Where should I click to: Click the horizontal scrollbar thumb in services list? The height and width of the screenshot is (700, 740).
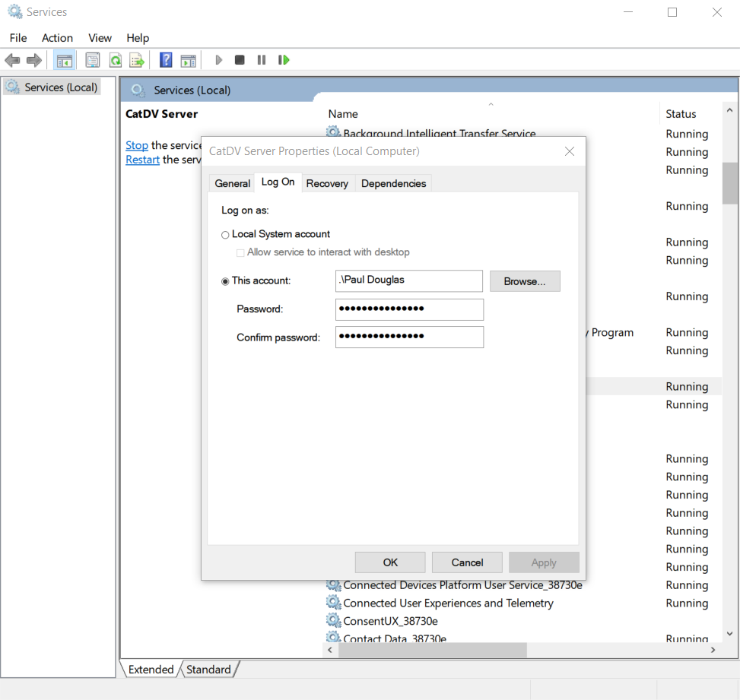point(432,650)
